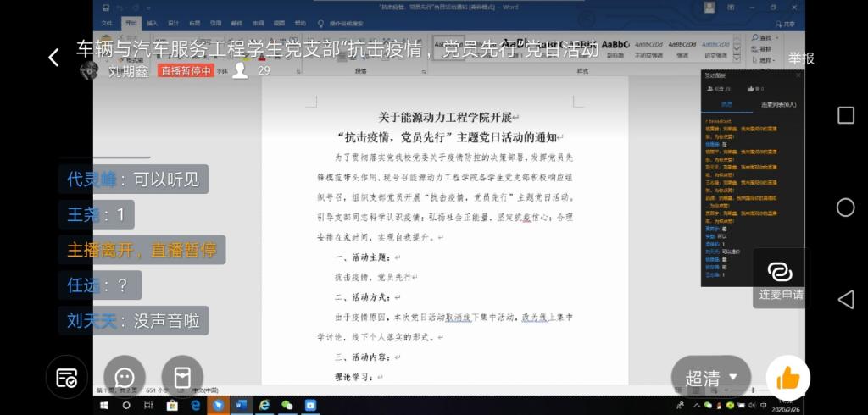Select the 消息 tab in interaction panel

[726, 104]
